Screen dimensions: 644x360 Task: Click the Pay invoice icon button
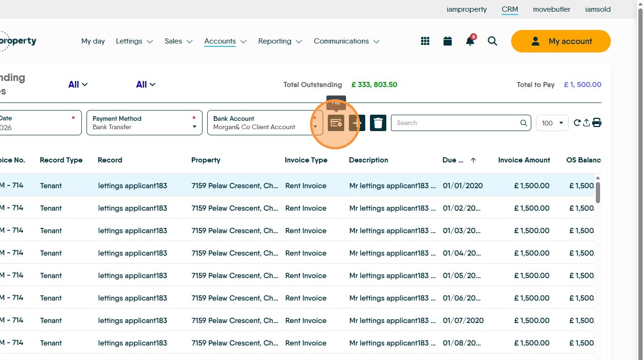pos(336,123)
